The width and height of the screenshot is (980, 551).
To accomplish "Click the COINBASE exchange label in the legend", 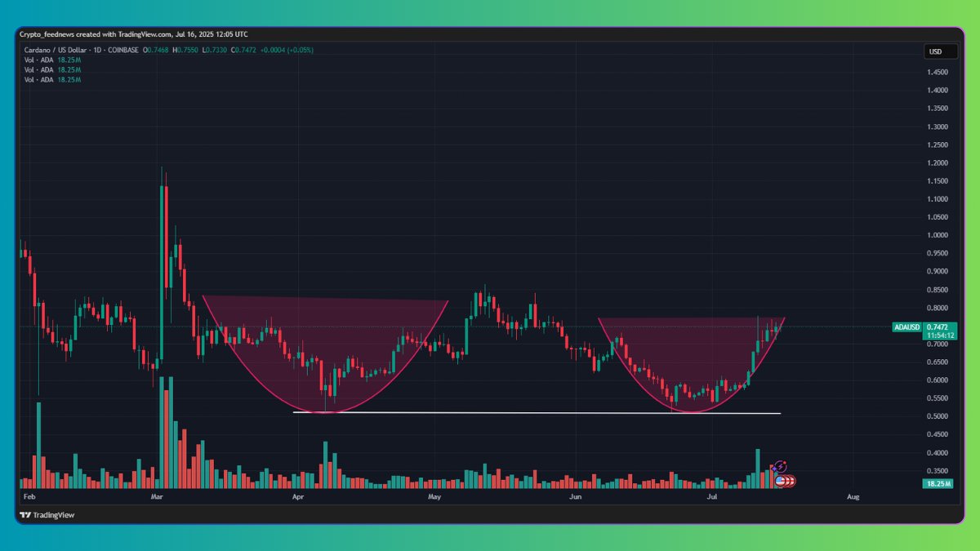I will (x=123, y=50).
